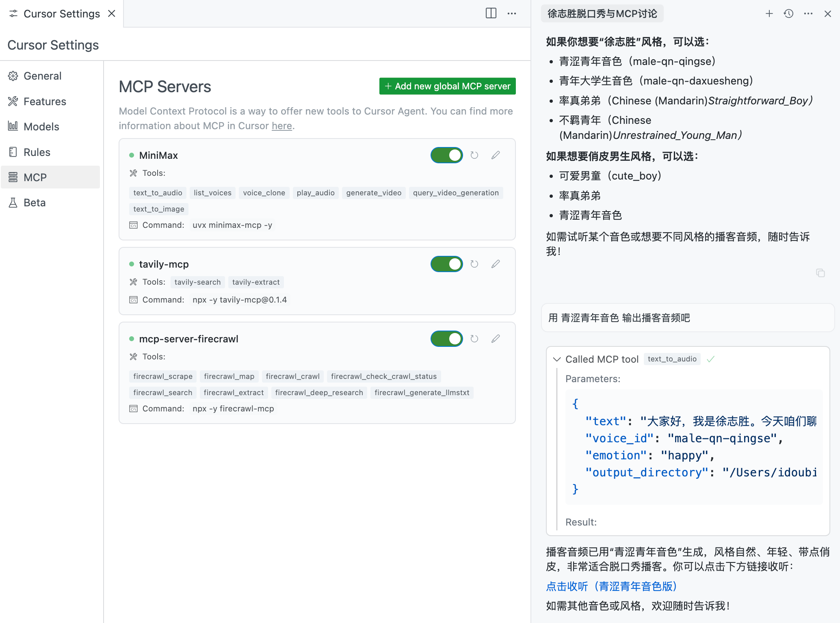Viewport: 840px width, 623px height.
Task: Open the editor more actions ellipsis
Action: [511, 13]
